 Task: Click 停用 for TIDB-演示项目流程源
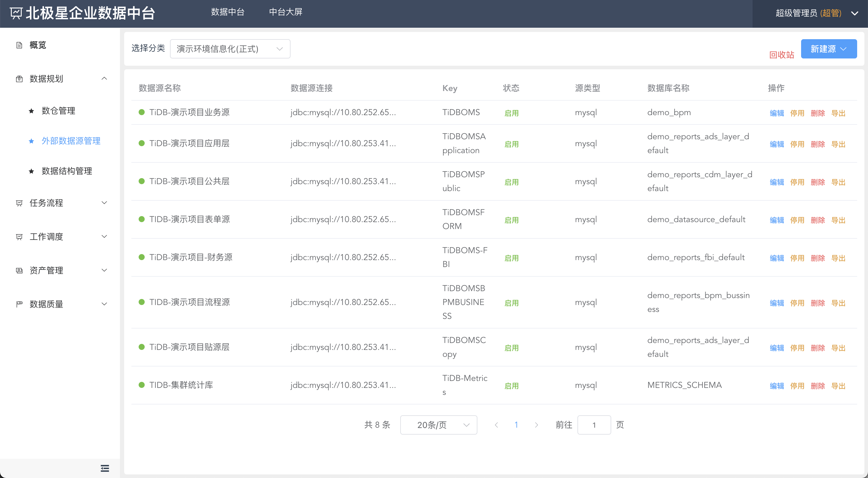797,303
